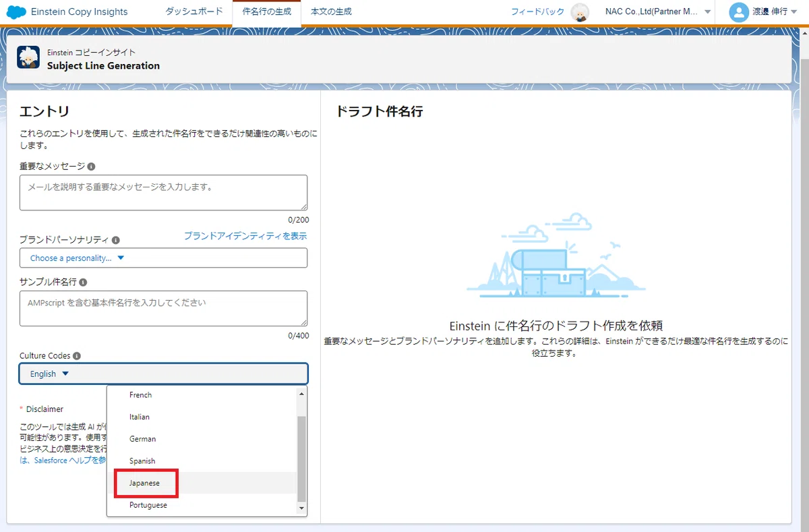The width and height of the screenshot is (809, 532).
Task: Click the Subject Line Generation heading
Action: pos(103,66)
